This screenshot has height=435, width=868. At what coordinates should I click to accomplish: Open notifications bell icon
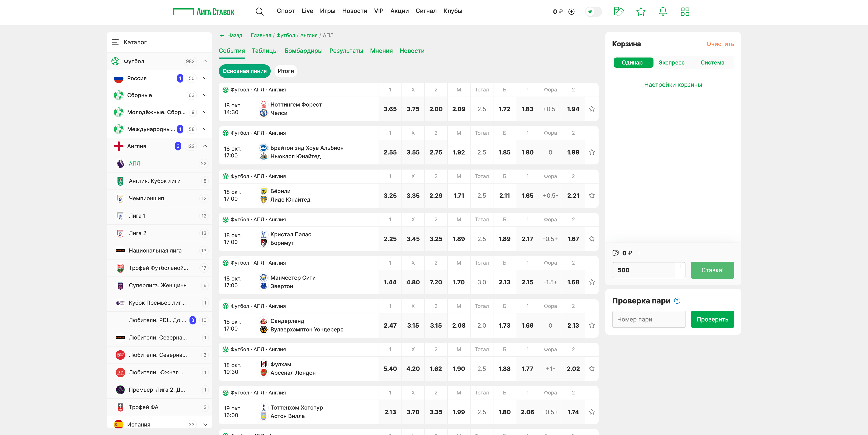point(663,12)
